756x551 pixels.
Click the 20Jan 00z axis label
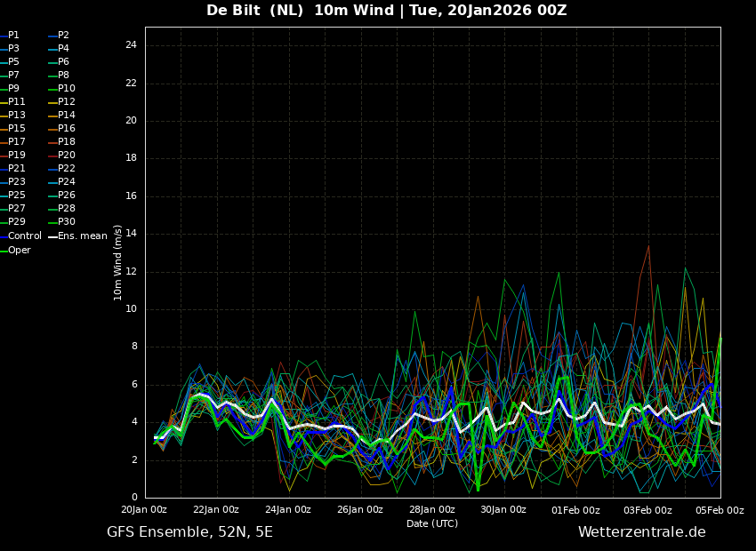pos(144,509)
